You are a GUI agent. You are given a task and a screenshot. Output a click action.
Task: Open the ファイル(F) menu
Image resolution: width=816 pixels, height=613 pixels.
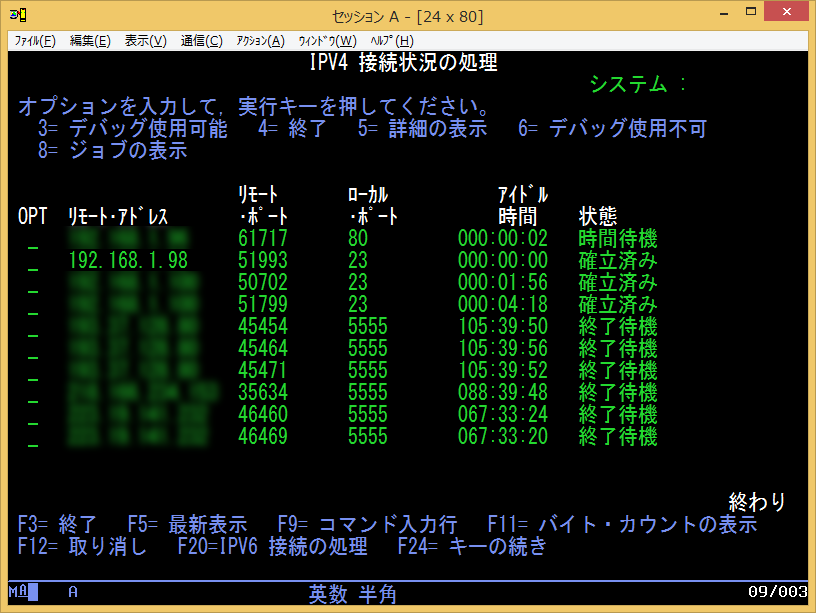35,40
